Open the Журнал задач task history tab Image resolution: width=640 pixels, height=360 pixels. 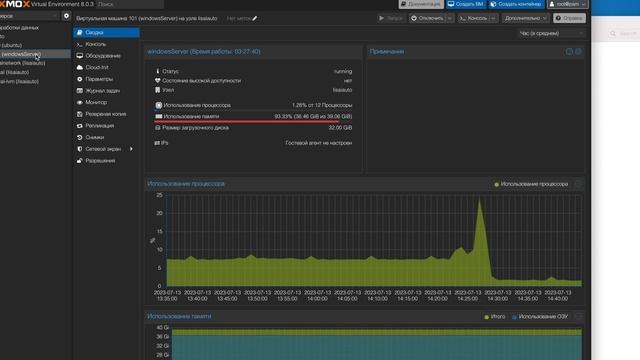click(106, 91)
